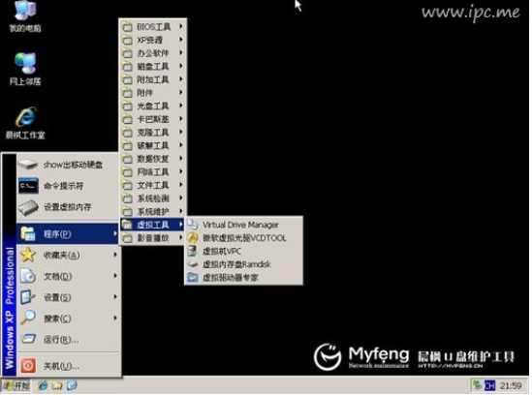Click the 搜索(C) magnifier entry
Screen dimensions: 532x395
(x=68, y=319)
